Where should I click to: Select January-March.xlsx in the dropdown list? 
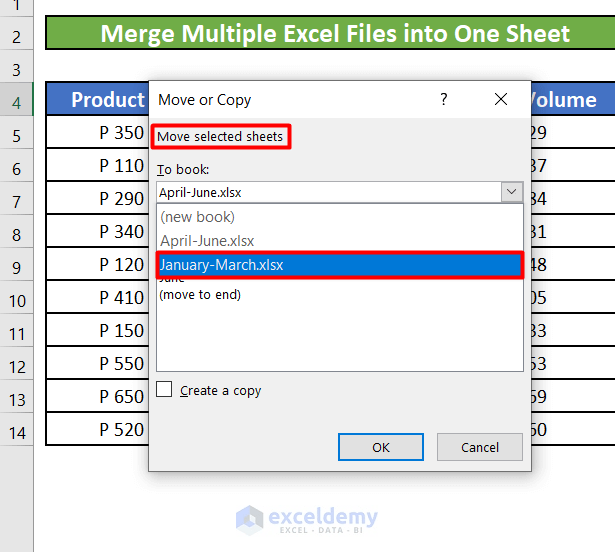click(x=340, y=265)
